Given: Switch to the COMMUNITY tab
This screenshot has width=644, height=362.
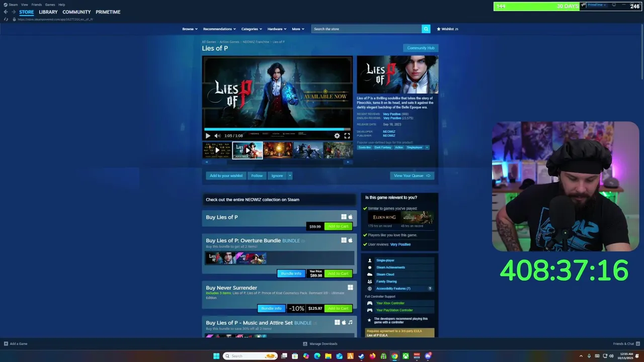Looking at the screenshot, I should click(76, 12).
